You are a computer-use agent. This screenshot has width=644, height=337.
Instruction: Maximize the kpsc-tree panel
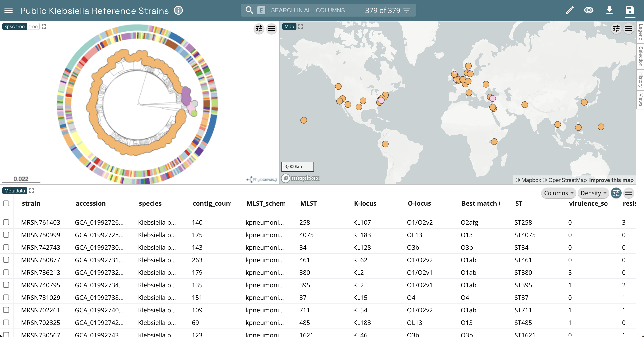(x=44, y=26)
